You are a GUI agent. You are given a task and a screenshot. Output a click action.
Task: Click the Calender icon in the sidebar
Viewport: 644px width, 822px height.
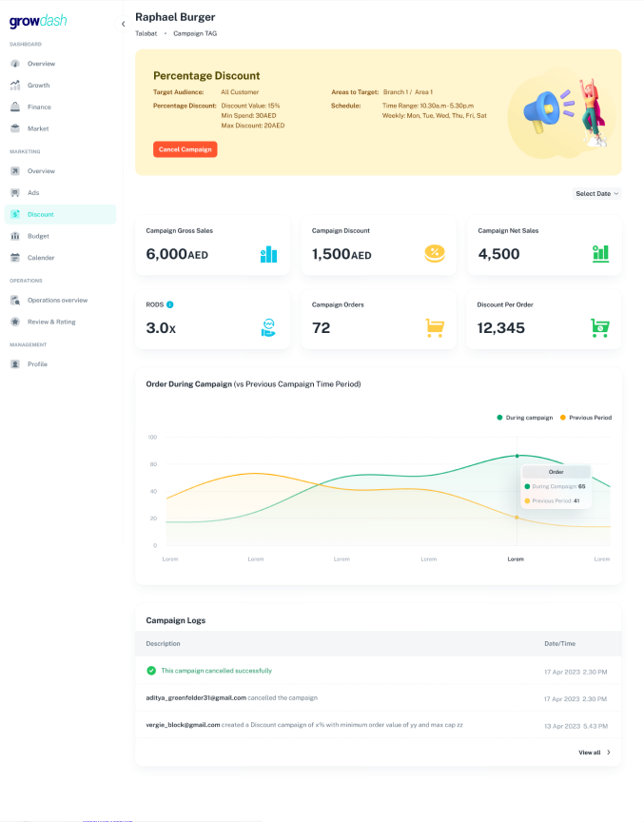(15, 258)
